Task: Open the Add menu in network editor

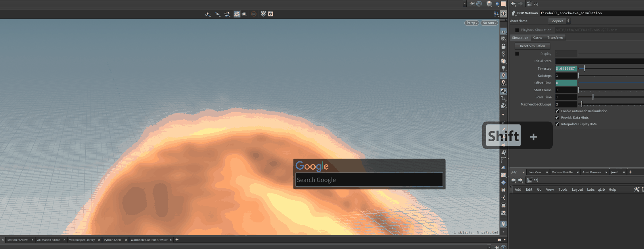Action: 518,190
